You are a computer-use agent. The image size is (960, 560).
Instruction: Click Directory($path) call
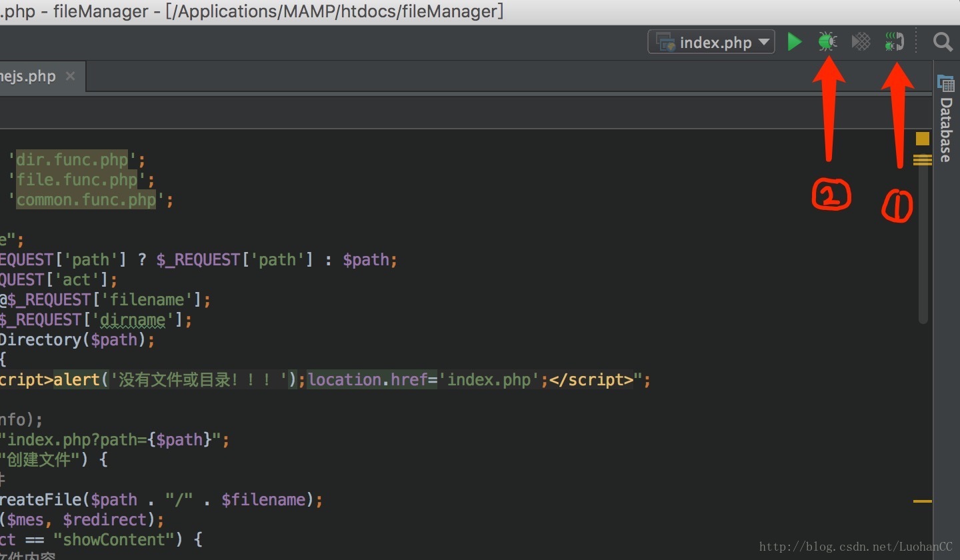73,340
